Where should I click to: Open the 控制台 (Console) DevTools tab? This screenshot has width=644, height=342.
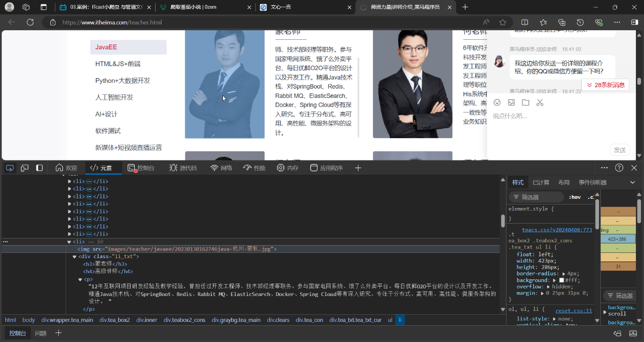click(141, 168)
